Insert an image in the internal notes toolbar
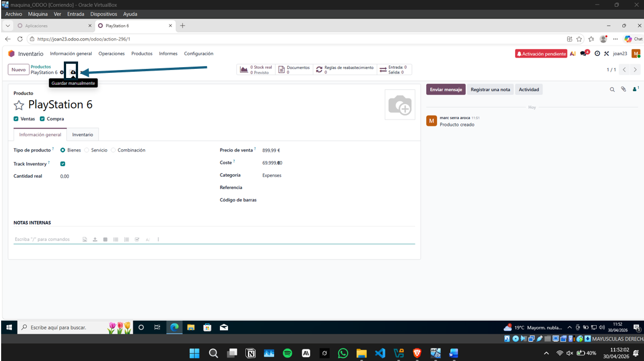The width and height of the screenshot is (644, 361). click(84, 240)
